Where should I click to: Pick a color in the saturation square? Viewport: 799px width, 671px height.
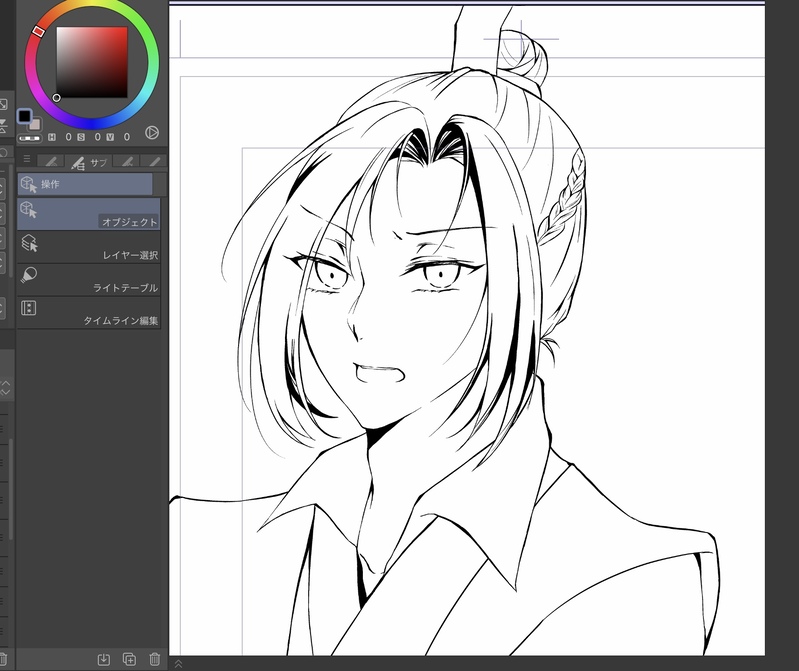92,62
